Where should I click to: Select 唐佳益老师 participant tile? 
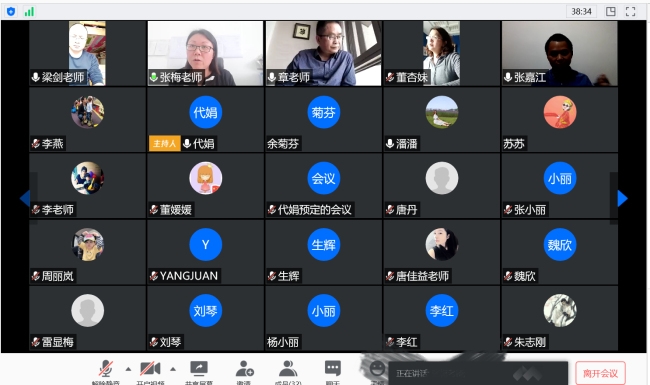click(x=441, y=252)
